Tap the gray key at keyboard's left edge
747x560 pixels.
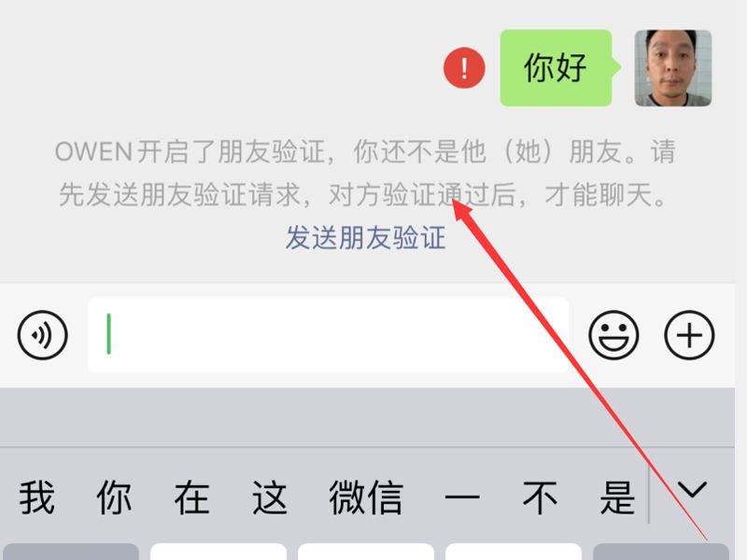coord(71,552)
